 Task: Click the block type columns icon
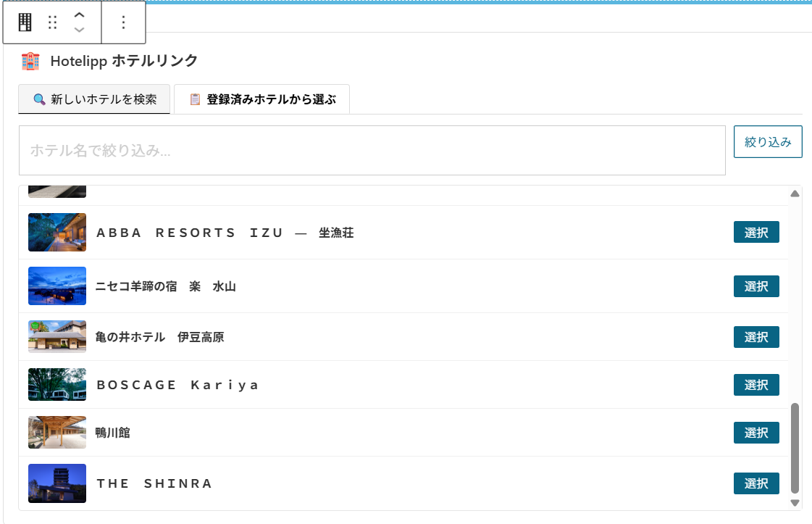tap(25, 22)
